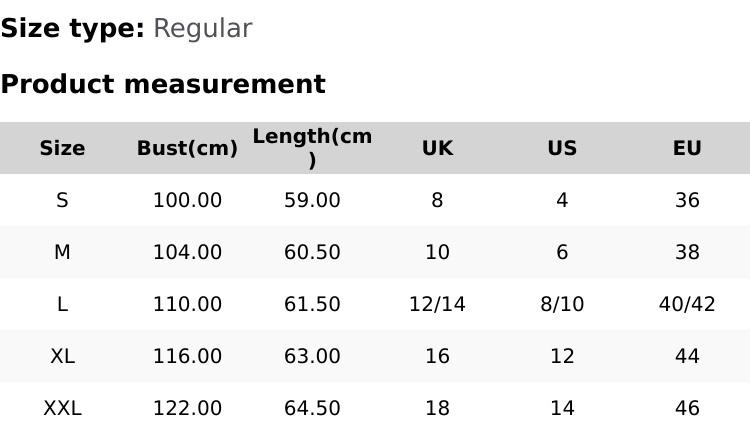This screenshot has height=434, width=750.
Task: Click the Product measurement heading
Action: [163, 84]
